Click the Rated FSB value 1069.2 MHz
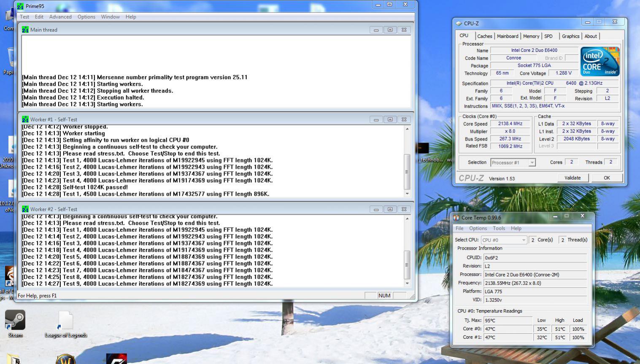640x364 pixels. pyautogui.click(x=510, y=146)
